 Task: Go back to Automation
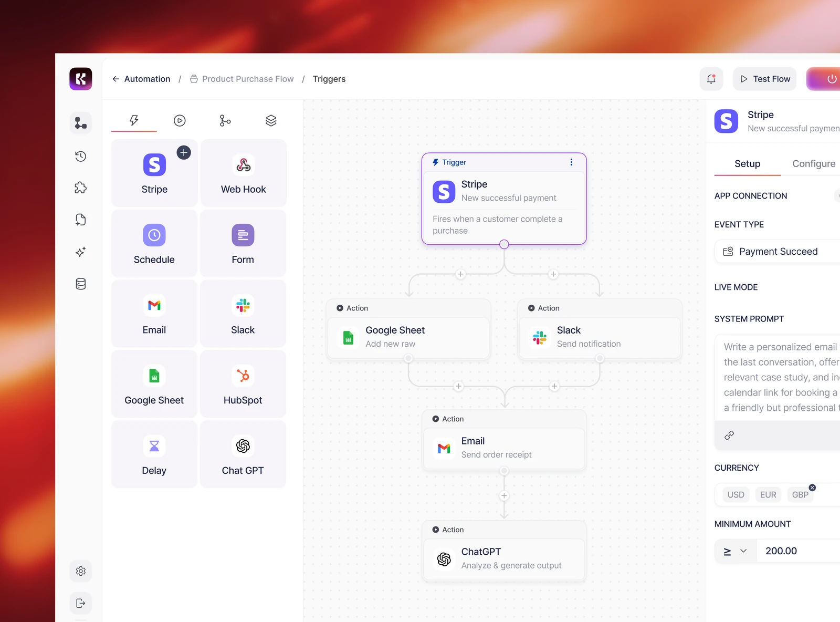[x=141, y=79]
